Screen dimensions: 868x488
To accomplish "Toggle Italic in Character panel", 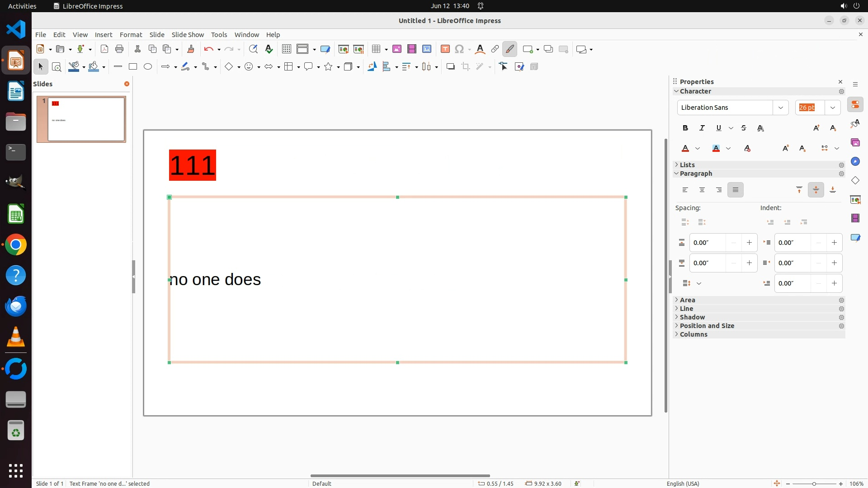I will coord(702,128).
